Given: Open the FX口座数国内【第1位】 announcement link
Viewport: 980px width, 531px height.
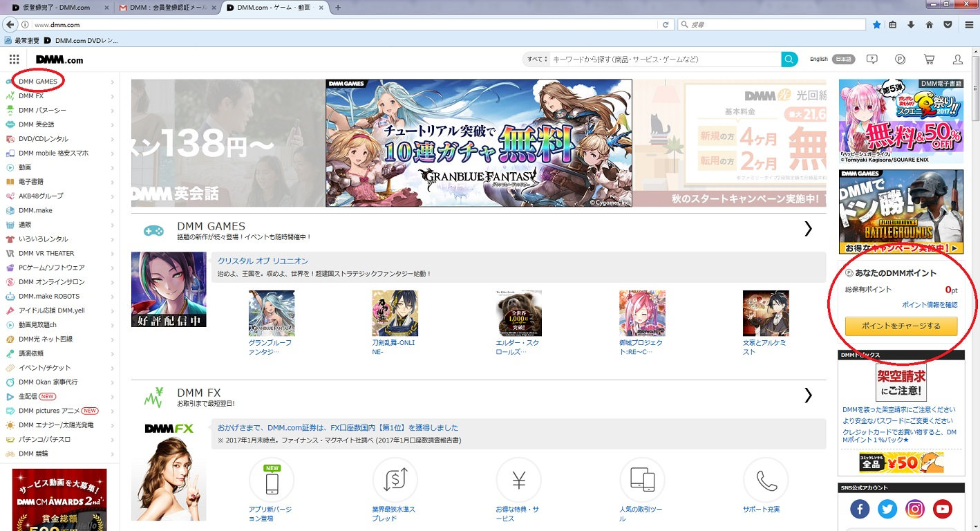Looking at the screenshot, I should tap(338, 428).
